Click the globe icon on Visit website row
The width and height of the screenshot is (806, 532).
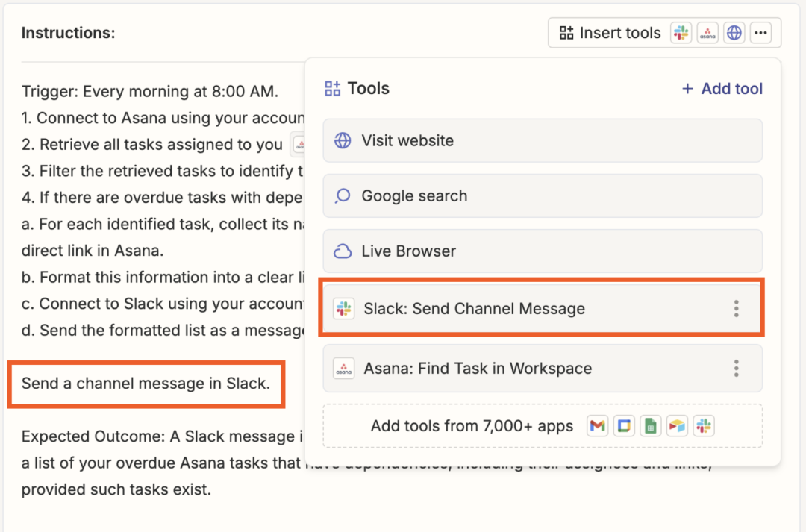(x=343, y=140)
